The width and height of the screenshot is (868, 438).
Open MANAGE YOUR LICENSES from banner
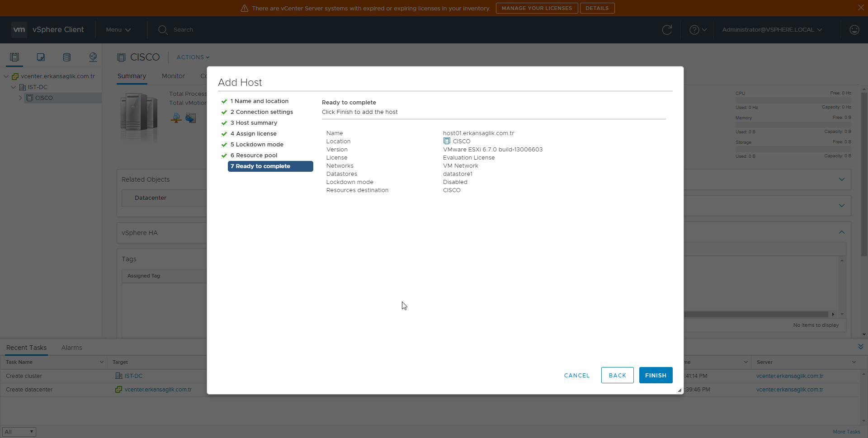click(x=537, y=8)
